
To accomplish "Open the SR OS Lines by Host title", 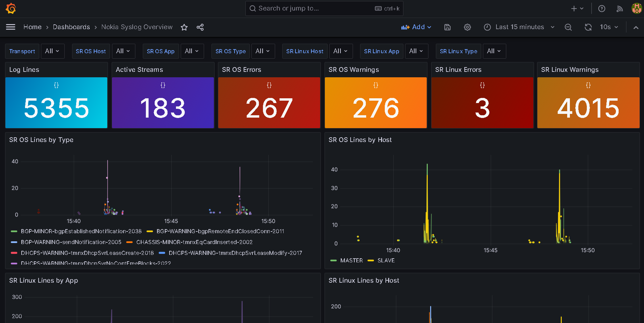I will click(x=360, y=140).
